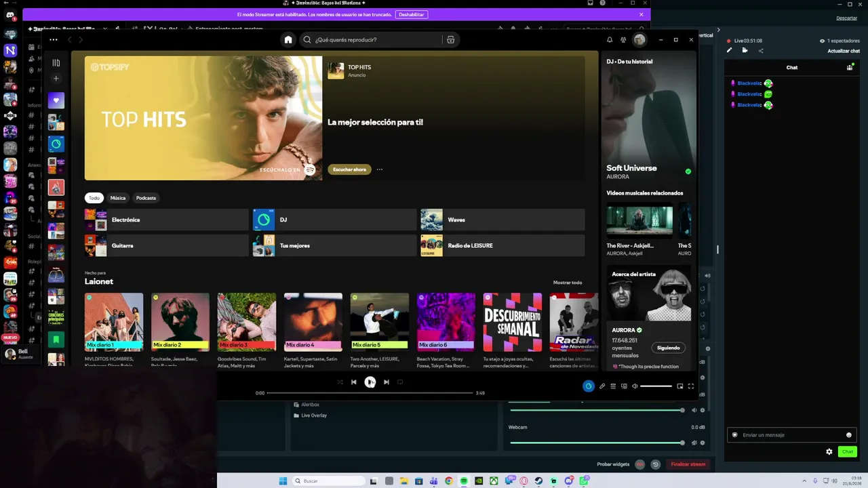Open the Radio de LEISURE tile
Image resolution: width=868 pixels, height=488 pixels.
pyautogui.click(x=502, y=245)
